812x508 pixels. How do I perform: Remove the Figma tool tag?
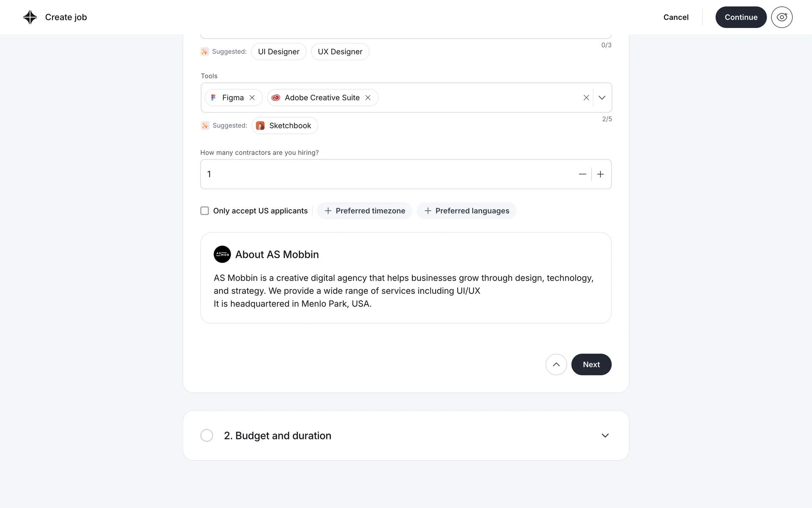252,98
